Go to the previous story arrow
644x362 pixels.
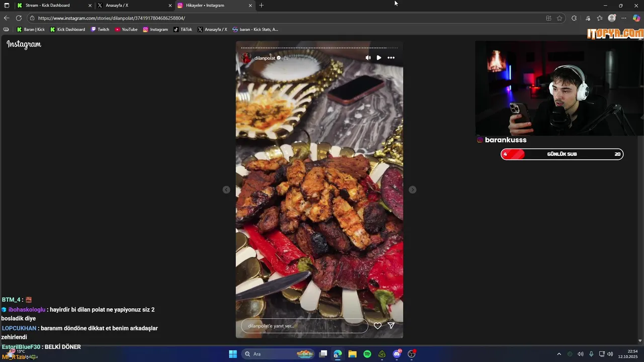click(226, 190)
